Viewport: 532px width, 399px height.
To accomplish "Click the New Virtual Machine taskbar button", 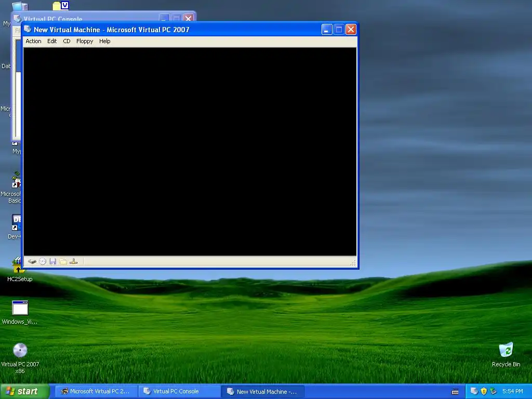I will tap(263, 392).
